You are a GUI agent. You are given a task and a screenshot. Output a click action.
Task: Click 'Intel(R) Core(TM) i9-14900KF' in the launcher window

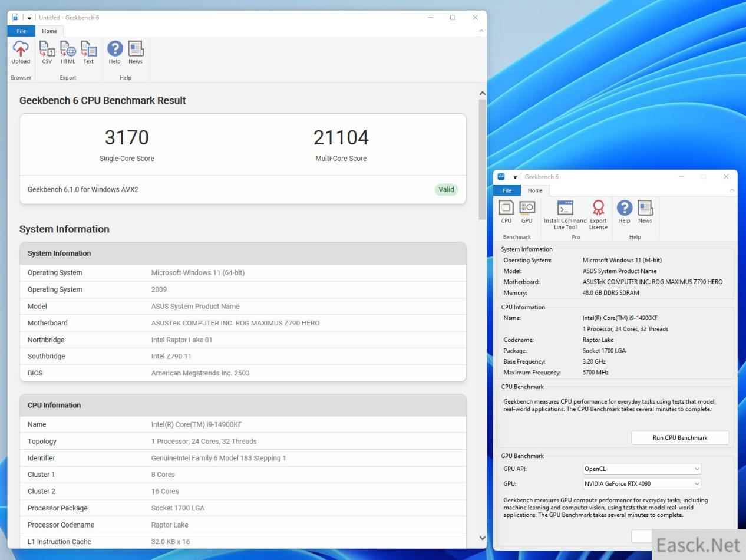(x=620, y=318)
